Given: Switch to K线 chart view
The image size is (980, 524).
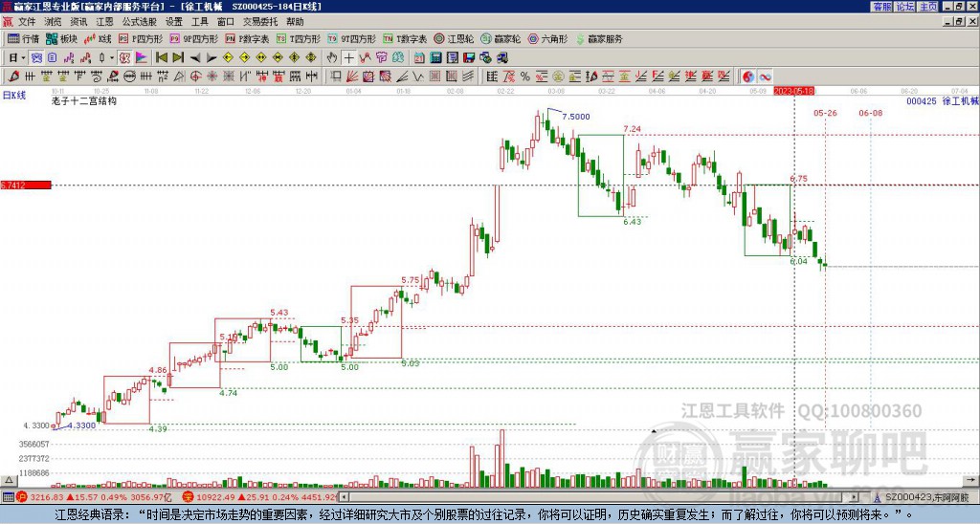Looking at the screenshot, I should coord(97,38).
